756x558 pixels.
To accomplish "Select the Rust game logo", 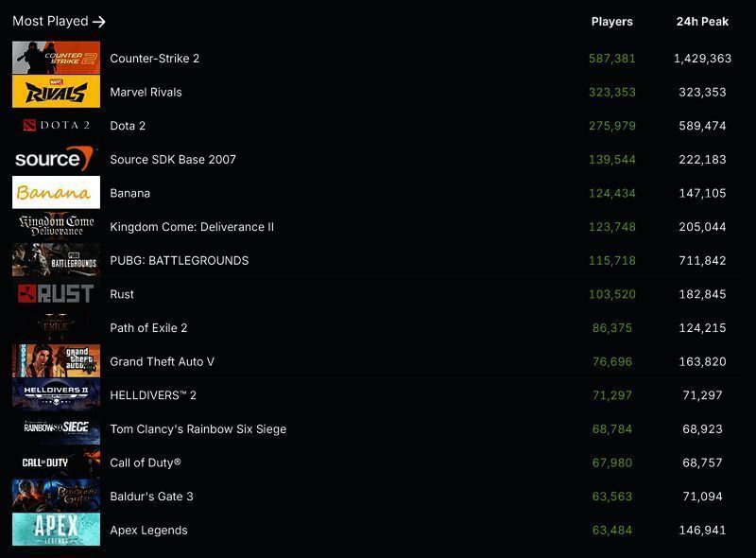I will click(x=56, y=294).
